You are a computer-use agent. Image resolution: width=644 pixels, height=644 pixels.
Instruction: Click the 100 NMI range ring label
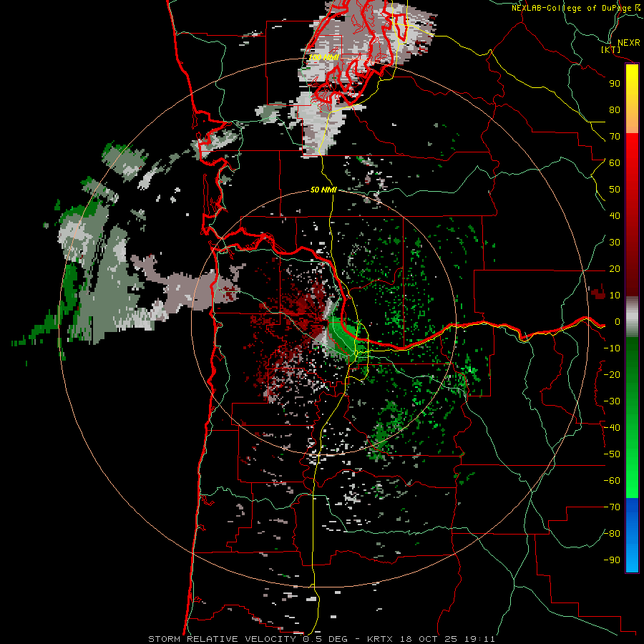pyautogui.click(x=323, y=57)
